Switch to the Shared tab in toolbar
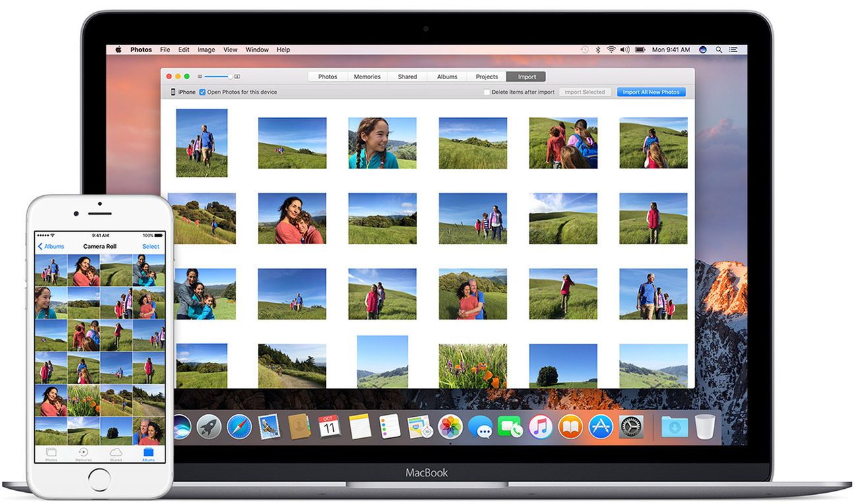 pyautogui.click(x=407, y=77)
